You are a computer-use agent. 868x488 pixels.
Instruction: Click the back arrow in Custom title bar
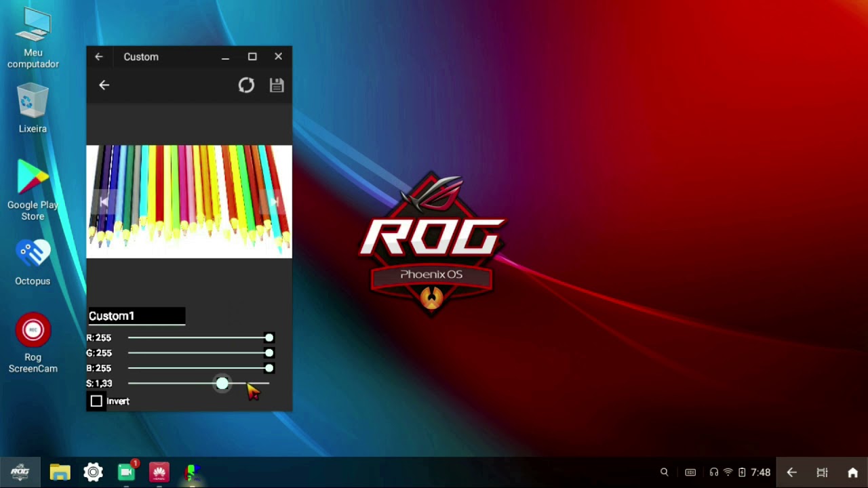(99, 57)
